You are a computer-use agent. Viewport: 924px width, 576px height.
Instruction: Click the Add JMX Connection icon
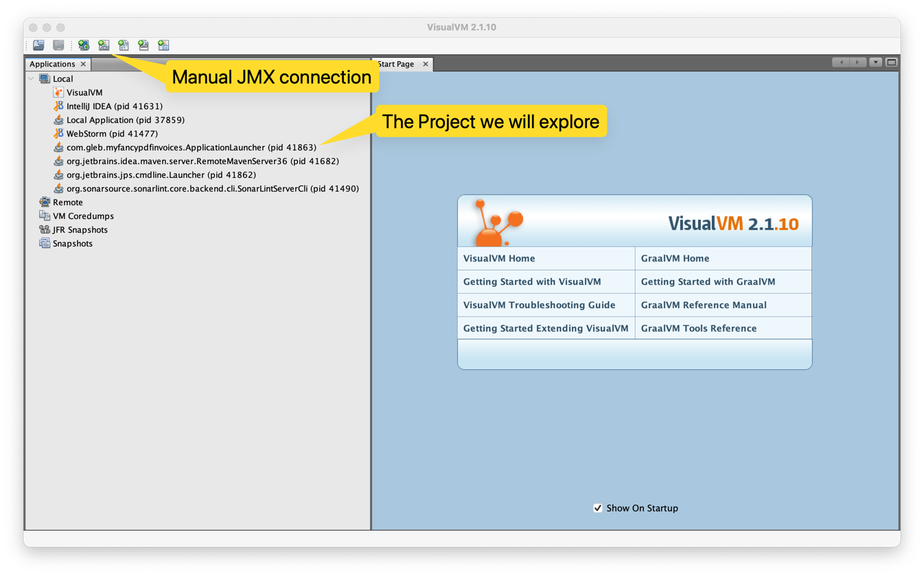click(103, 45)
